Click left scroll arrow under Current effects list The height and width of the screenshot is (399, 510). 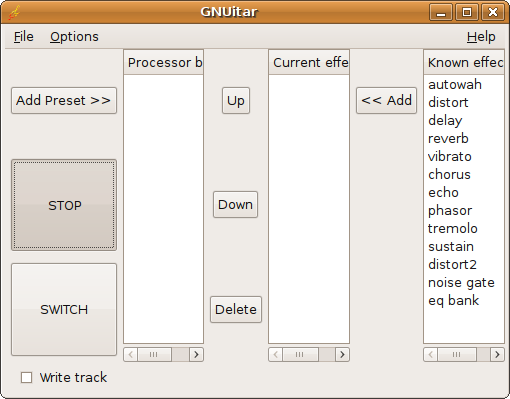(x=276, y=354)
